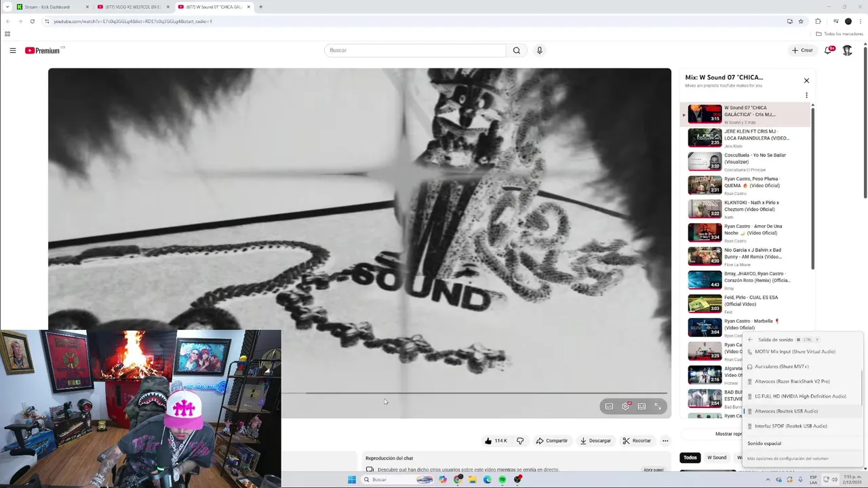Open Spotify from the taskbar
Screen dimensions: 868x488
502,480
